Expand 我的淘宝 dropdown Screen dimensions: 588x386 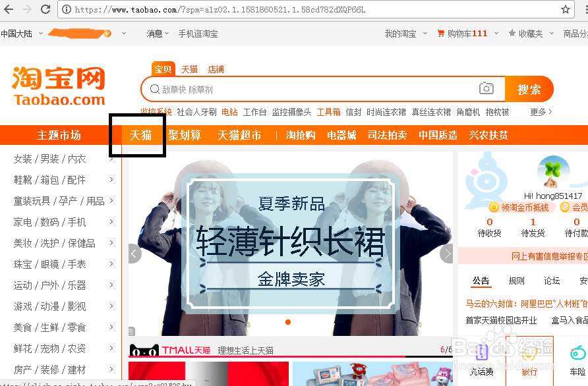click(x=425, y=34)
